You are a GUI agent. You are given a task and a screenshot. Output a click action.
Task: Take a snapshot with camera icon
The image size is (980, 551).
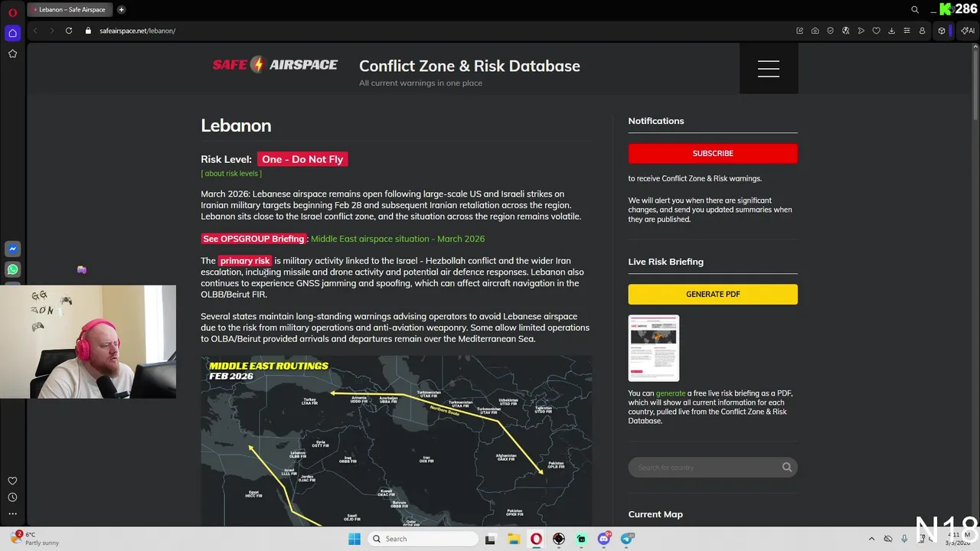[815, 31]
